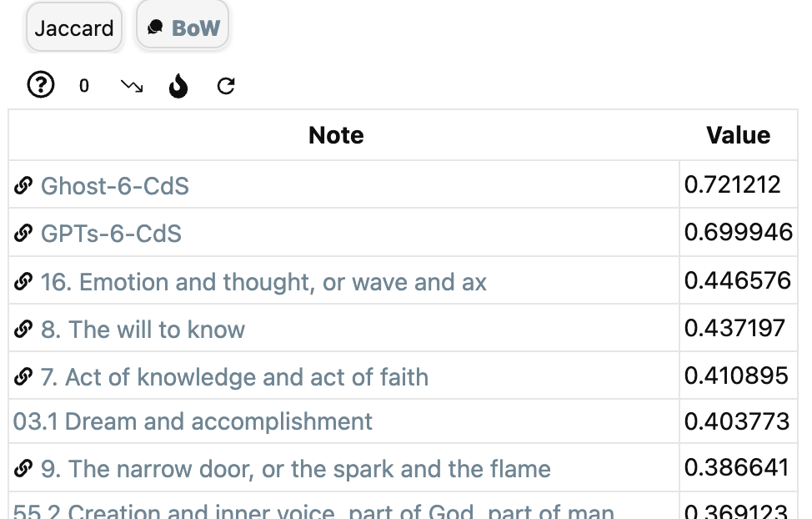Open note GPTs-6-CdS
The height and width of the screenshot is (519, 812).
coord(112,234)
